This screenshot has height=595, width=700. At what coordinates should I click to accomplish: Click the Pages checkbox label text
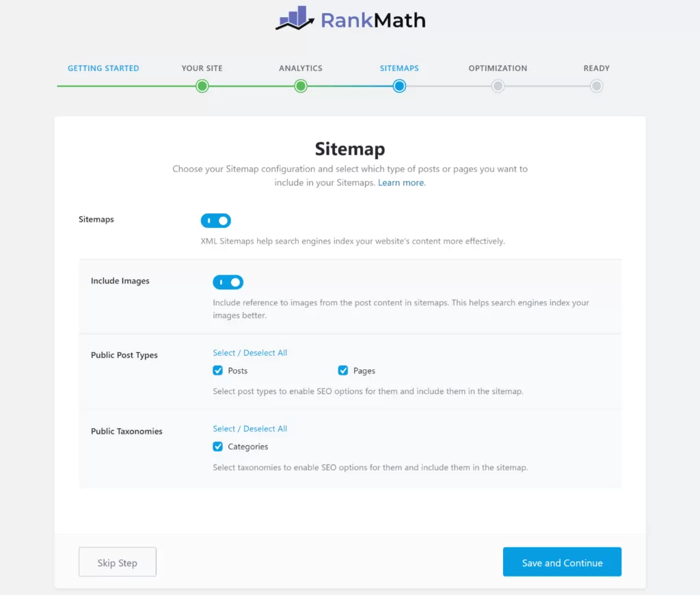(364, 371)
